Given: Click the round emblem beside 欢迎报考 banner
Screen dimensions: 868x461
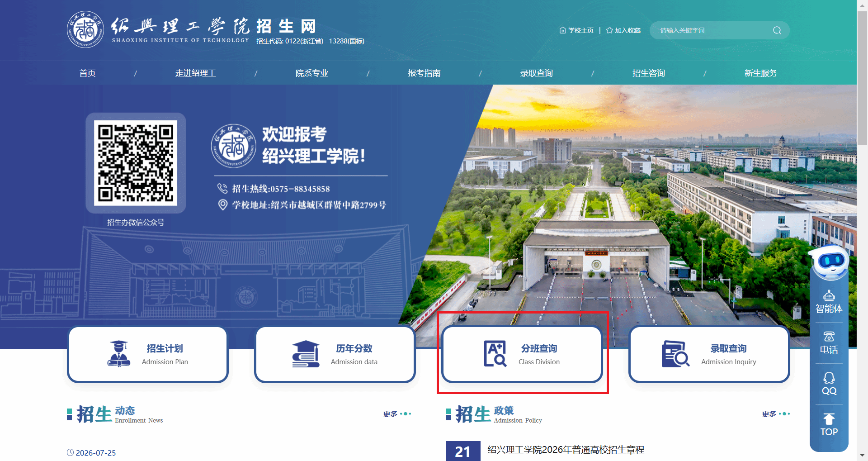Looking at the screenshot, I should pos(234,146).
